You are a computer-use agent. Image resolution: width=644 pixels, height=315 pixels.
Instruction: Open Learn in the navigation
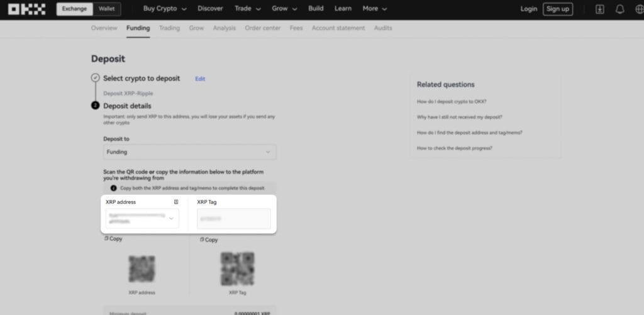pos(343,9)
